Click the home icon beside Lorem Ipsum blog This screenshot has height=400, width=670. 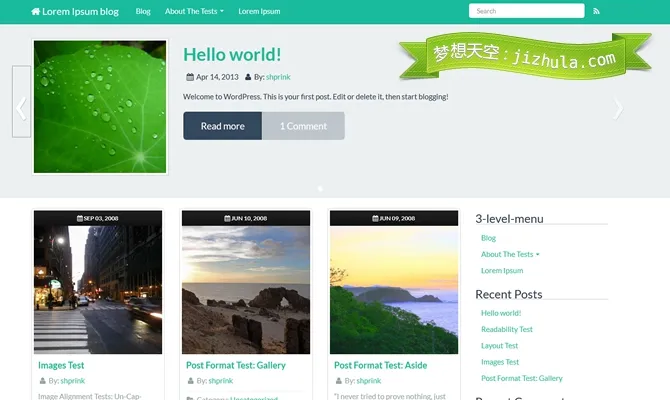(35, 12)
